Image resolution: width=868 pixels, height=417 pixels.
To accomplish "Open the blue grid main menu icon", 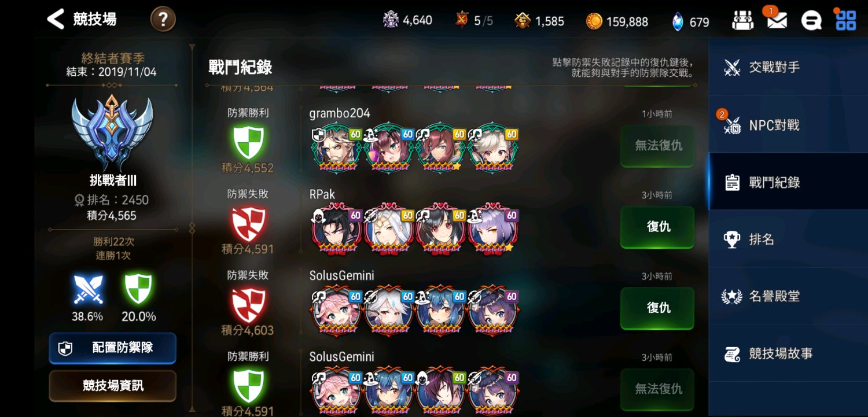I will coord(846,20).
